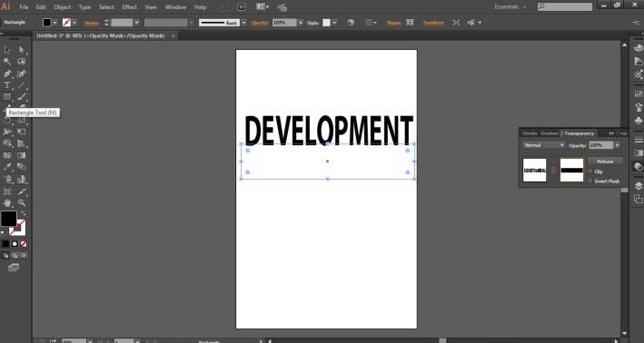Viewport: 644px width, 343px height.
Task: Activate the Hand tool
Action: coord(7,202)
